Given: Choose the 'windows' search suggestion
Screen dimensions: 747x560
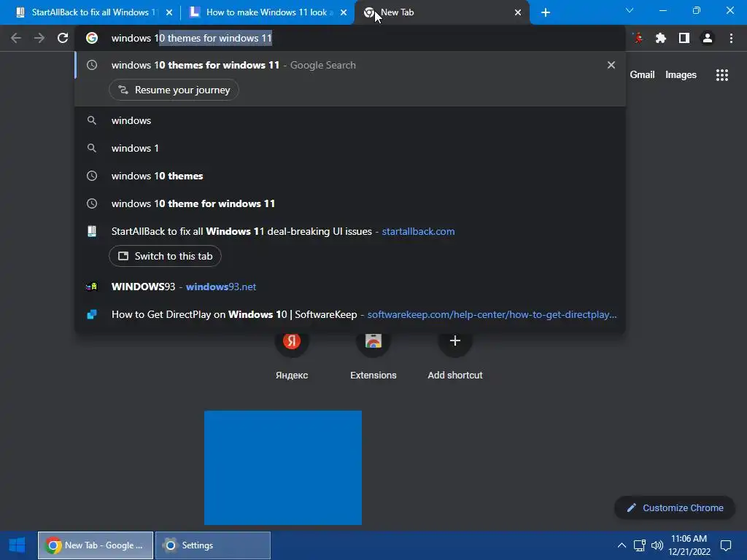Looking at the screenshot, I should 350,120.
